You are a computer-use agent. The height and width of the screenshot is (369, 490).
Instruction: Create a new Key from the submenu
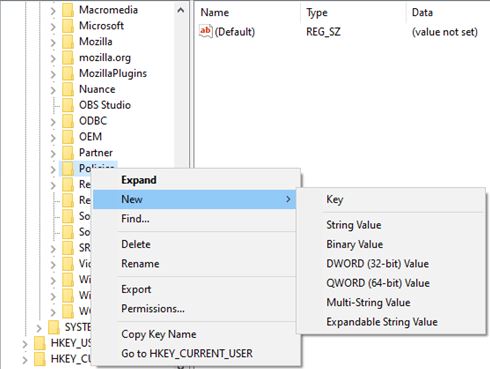tap(391, 199)
